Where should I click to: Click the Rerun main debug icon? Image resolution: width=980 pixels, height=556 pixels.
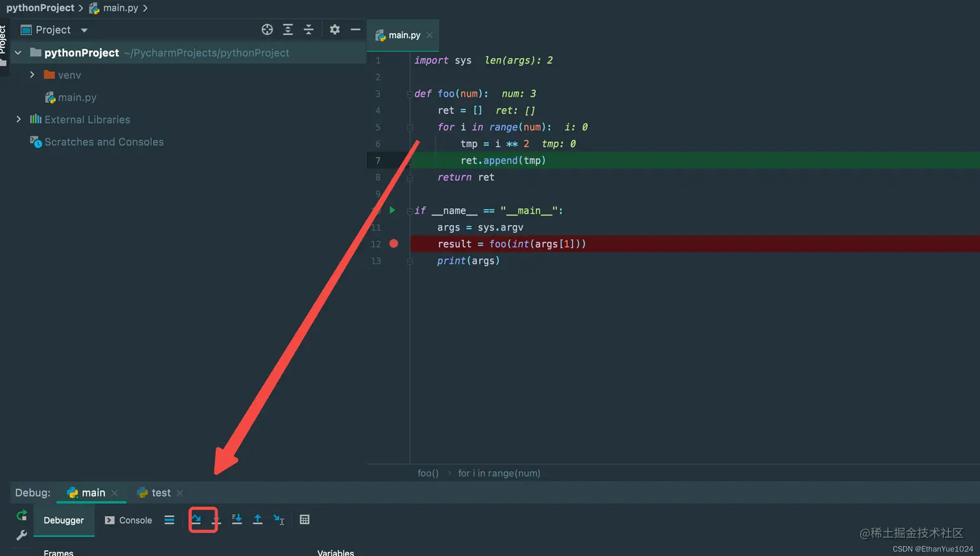[x=21, y=515]
